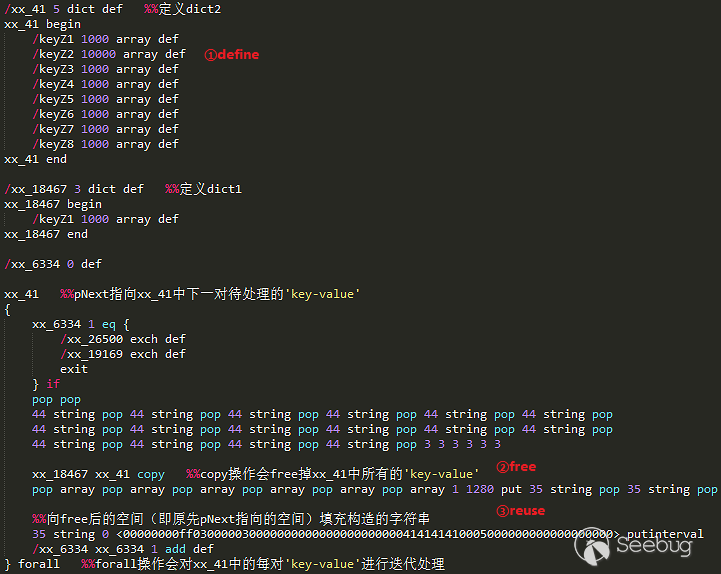The width and height of the screenshot is (721, 574).
Task: Select the '/keyZ7 1000 array def' line
Action: click(105, 129)
